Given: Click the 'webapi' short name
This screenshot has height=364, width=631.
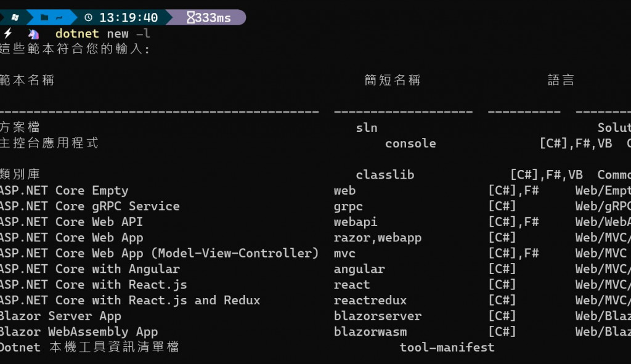Looking at the screenshot, I should [x=356, y=222].
